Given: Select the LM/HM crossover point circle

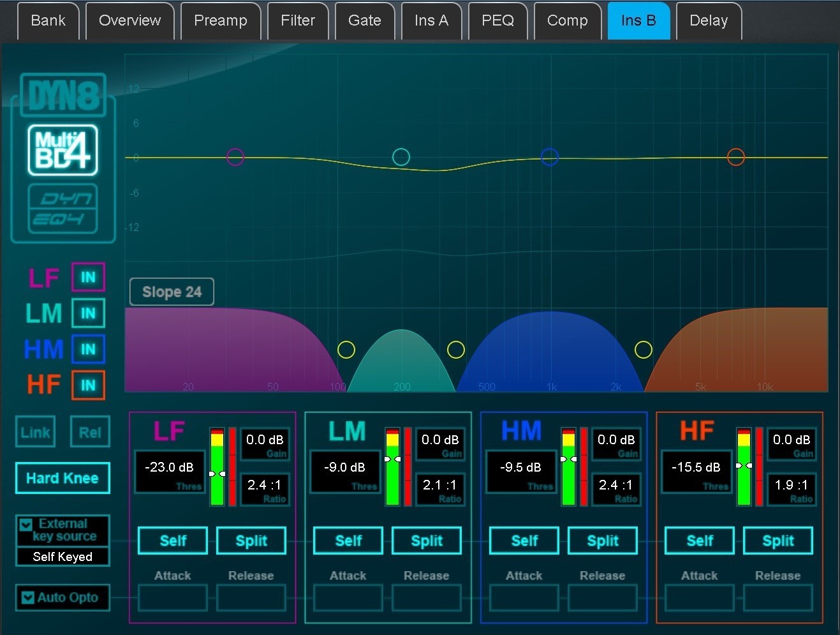Looking at the screenshot, I should coord(456,350).
